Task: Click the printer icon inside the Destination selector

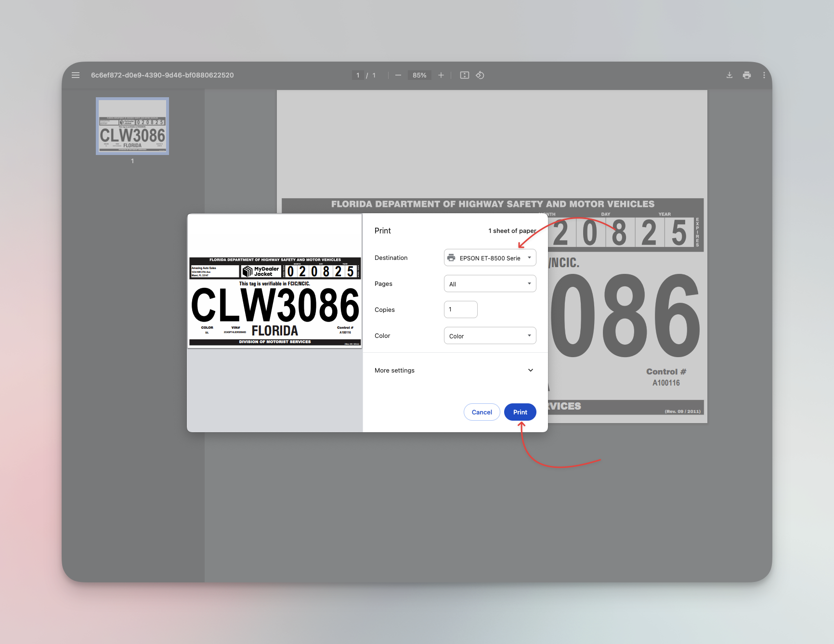Action: pyautogui.click(x=451, y=258)
